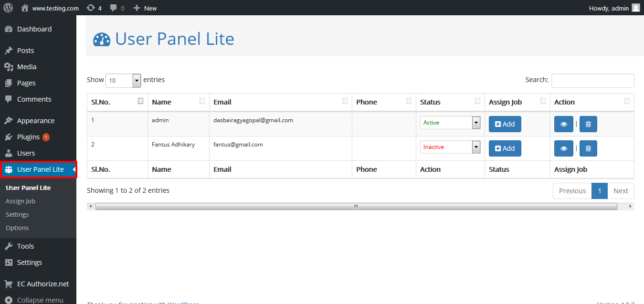Select page 1 in pagination
Image resolution: width=644 pixels, height=304 pixels.
[x=600, y=191]
